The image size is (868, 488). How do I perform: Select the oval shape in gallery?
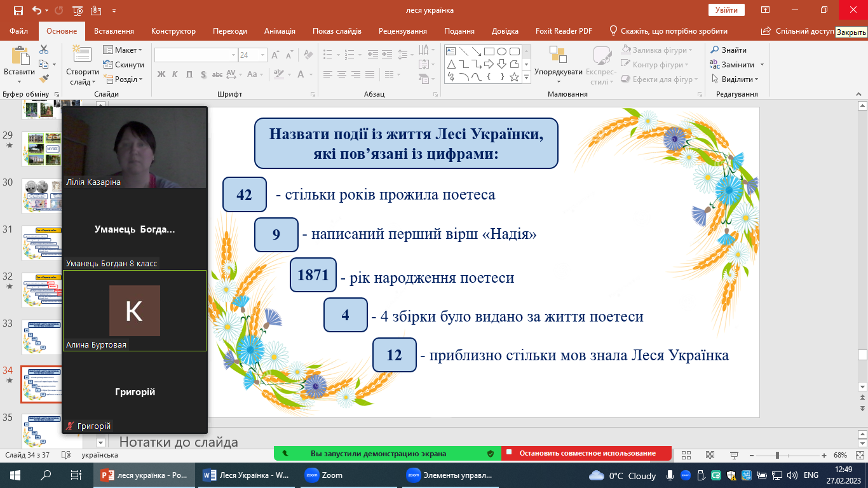tap(501, 51)
